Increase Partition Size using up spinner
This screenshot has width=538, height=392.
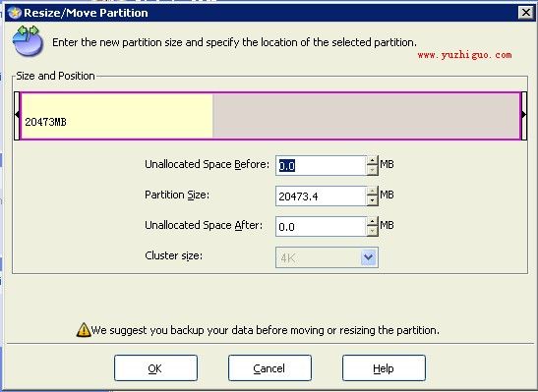[373, 191]
